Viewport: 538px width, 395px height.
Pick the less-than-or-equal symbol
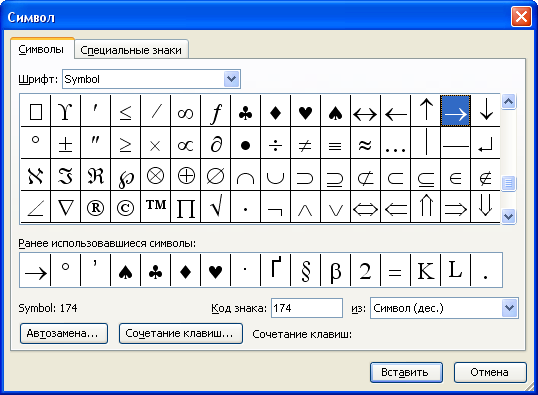[126, 111]
